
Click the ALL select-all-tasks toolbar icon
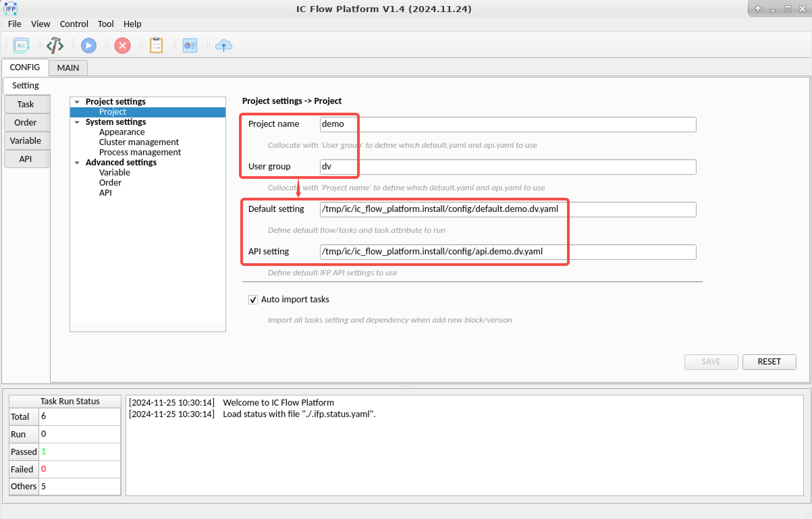(21, 46)
